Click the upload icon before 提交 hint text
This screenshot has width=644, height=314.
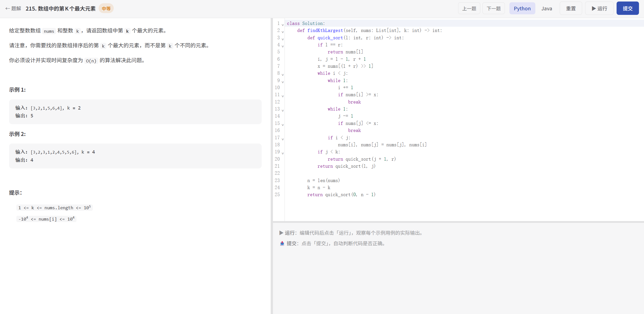[282, 243]
